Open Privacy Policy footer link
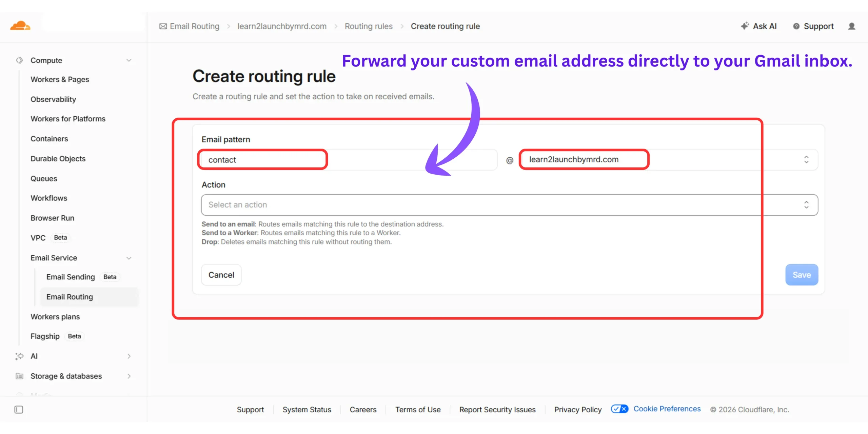 click(x=578, y=410)
